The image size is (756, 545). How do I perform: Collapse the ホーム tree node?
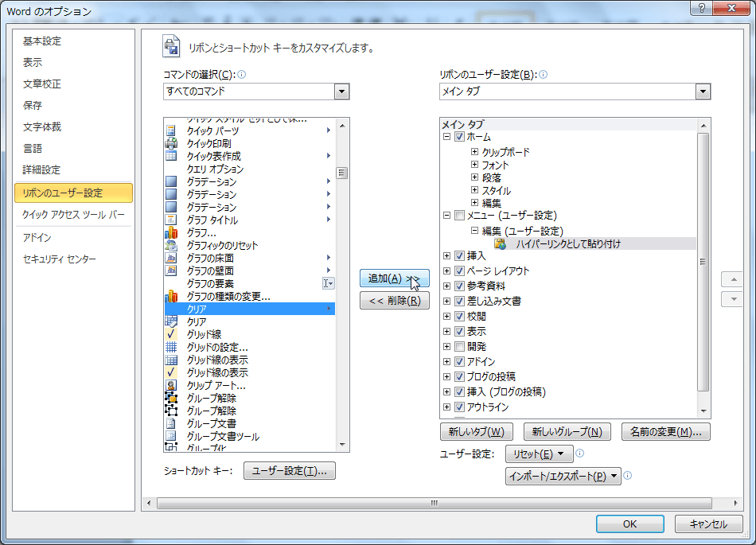point(447,136)
